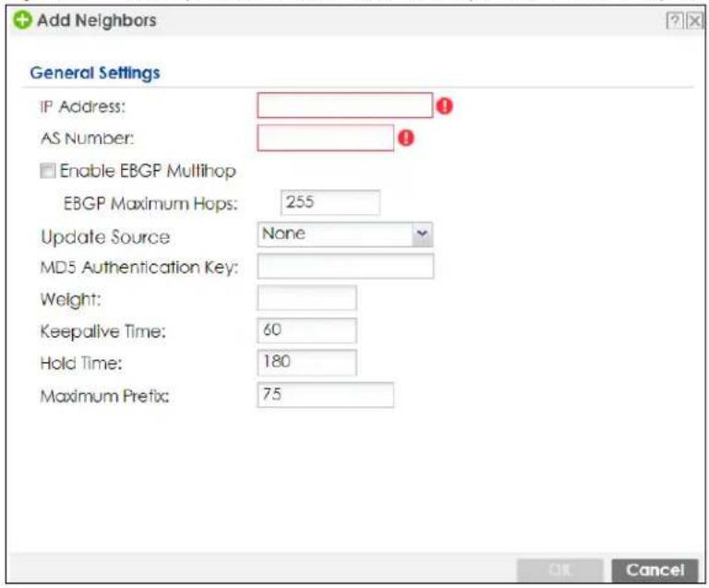
Task: Edit the Hold Time value 180
Action: (307, 363)
